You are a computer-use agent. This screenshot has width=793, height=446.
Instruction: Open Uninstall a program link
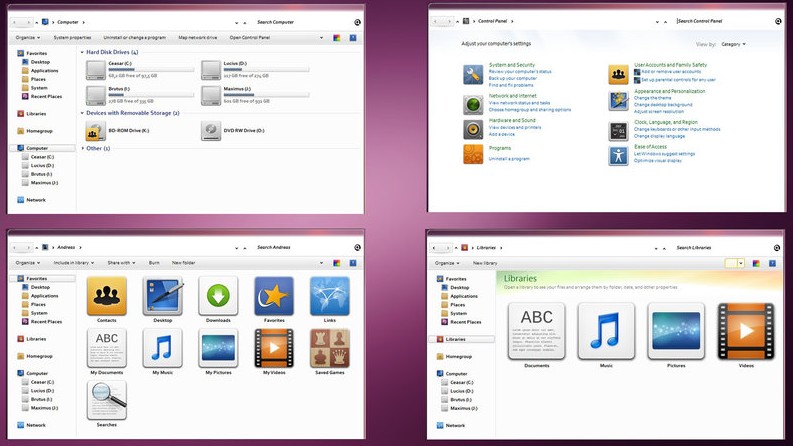point(509,159)
